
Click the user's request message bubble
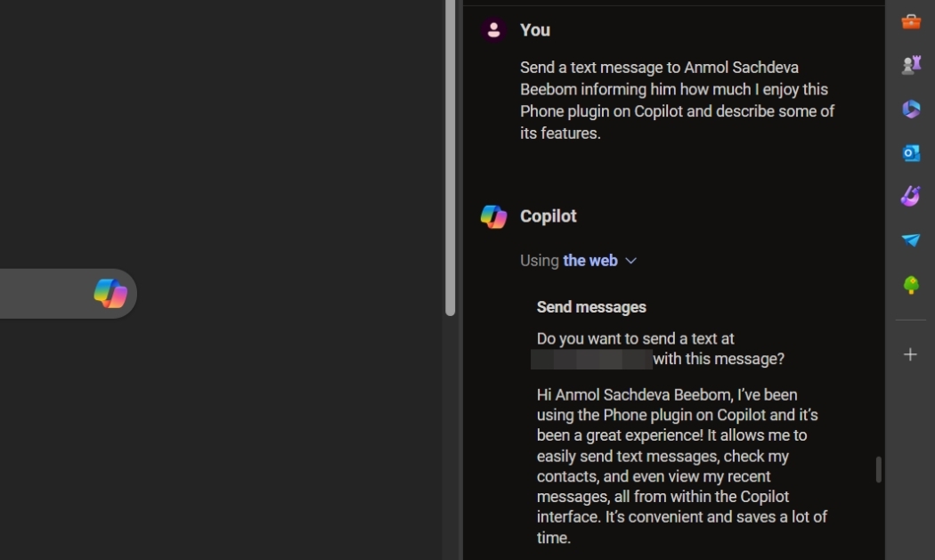point(677,100)
